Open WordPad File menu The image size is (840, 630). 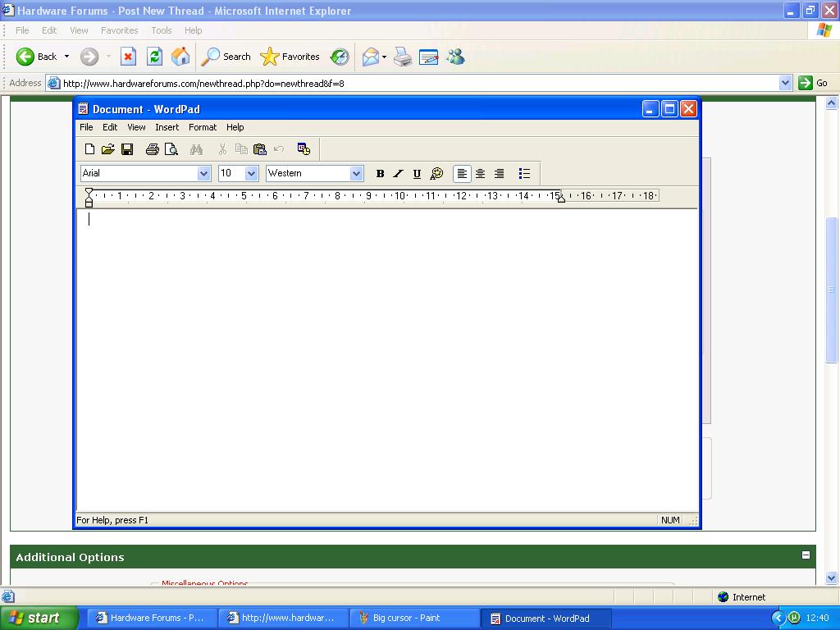tap(86, 127)
